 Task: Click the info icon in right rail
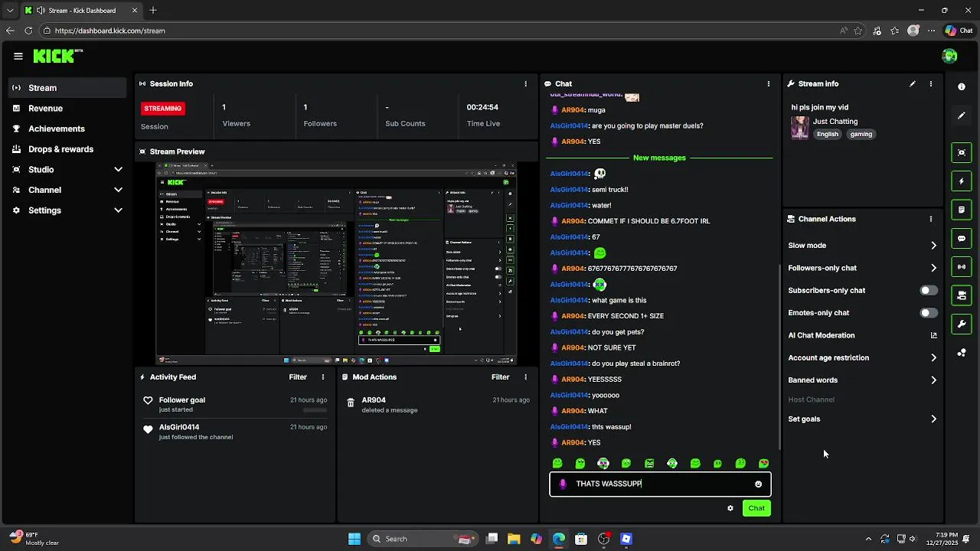[962, 86]
